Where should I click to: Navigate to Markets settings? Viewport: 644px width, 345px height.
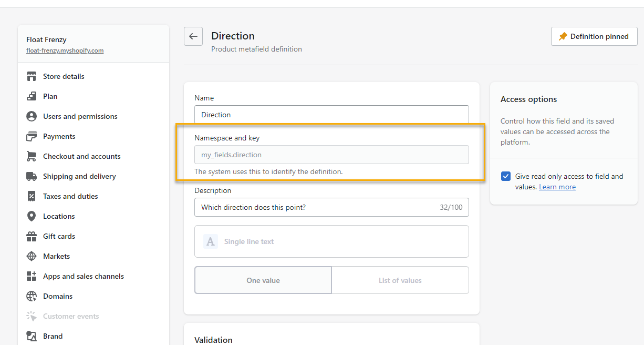[56, 256]
